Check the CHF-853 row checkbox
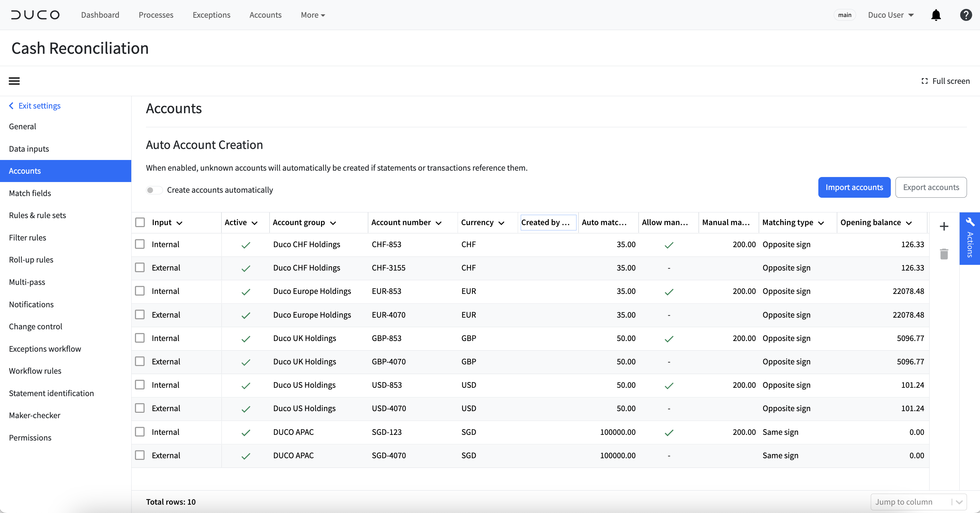This screenshot has width=980, height=513. click(140, 244)
